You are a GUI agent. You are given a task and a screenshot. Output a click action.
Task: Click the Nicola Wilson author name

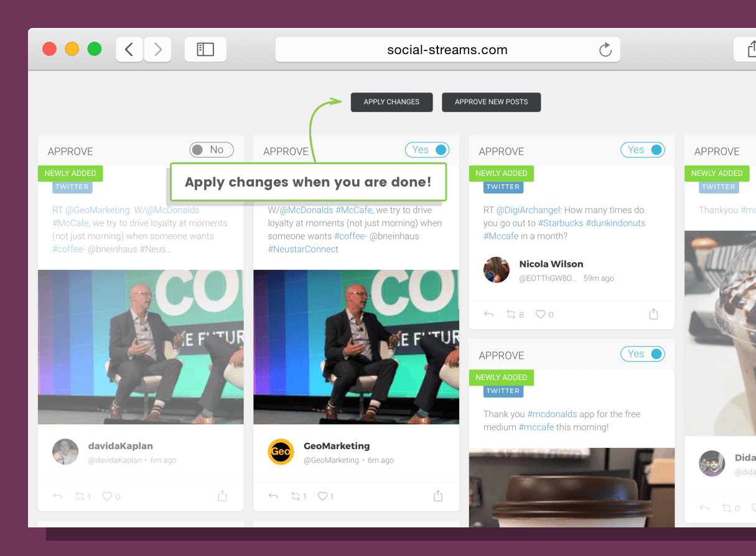(x=551, y=264)
